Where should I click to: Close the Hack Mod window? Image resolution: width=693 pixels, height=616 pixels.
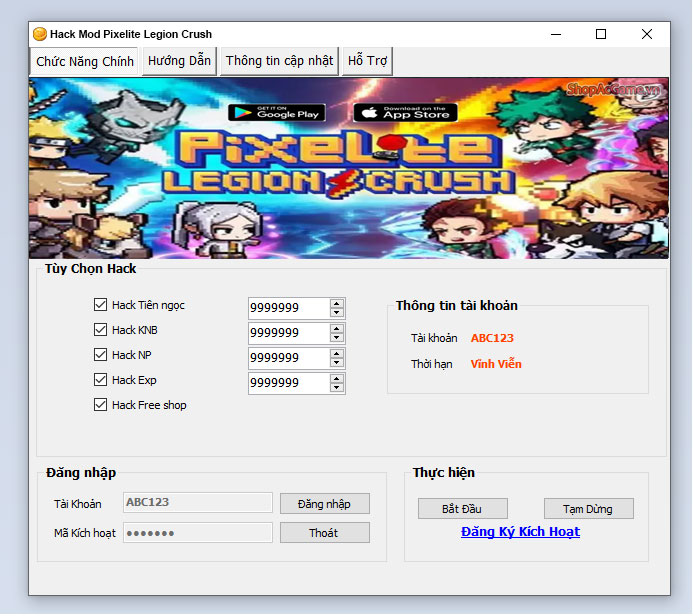pyautogui.click(x=647, y=34)
